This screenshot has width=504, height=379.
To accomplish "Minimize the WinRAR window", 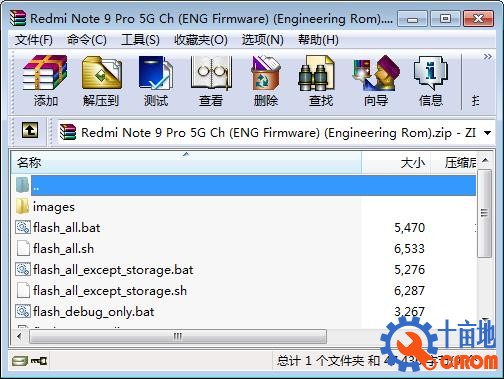I will coord(412,19).
